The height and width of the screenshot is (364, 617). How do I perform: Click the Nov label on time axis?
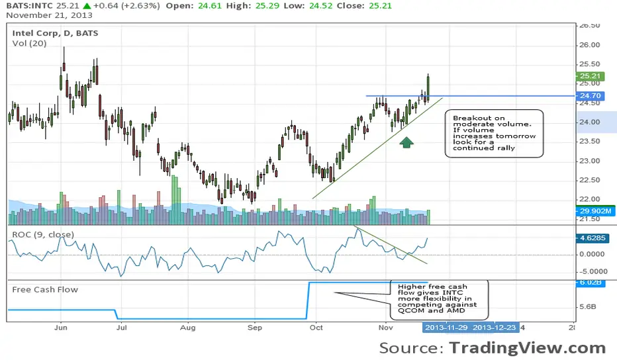[x=385, y=328]
